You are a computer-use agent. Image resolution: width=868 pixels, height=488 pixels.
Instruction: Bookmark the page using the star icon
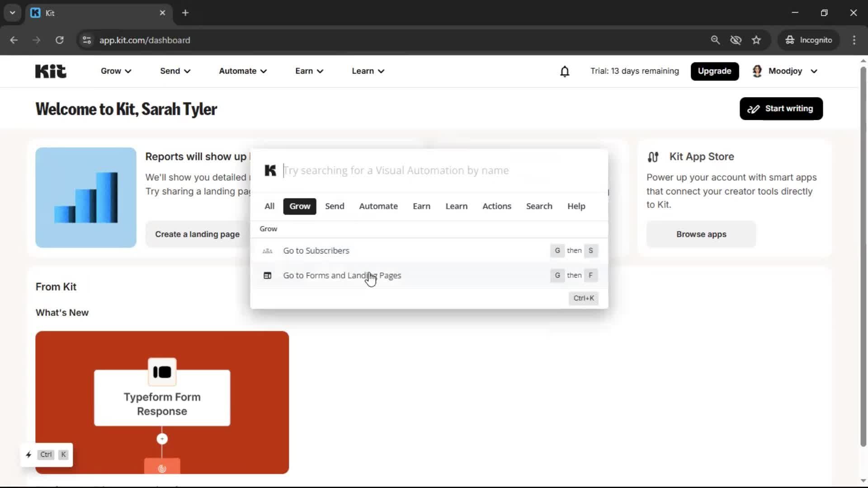pyautogui.click(x=756, y=40)
